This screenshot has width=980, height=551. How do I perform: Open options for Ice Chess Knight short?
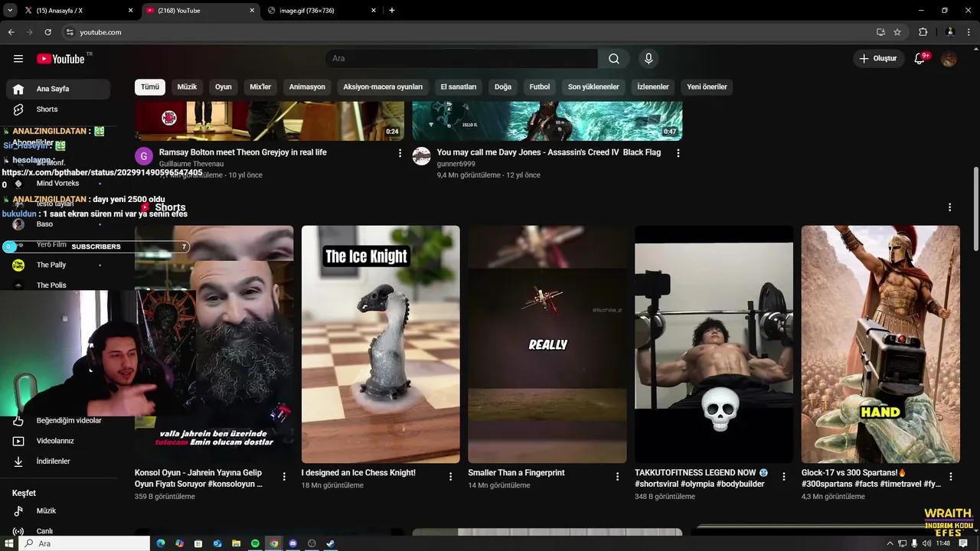451,477
